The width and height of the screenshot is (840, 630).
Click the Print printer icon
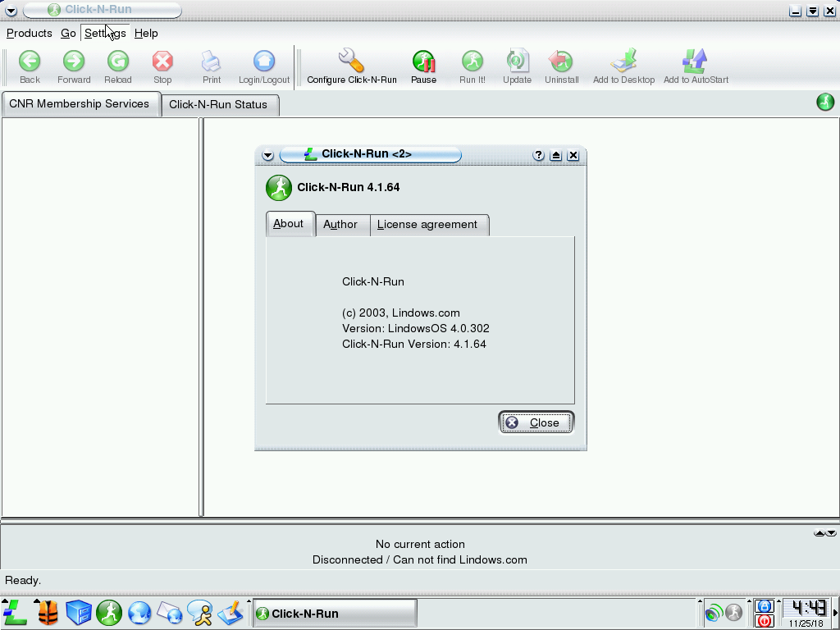(x=211, y=61)
